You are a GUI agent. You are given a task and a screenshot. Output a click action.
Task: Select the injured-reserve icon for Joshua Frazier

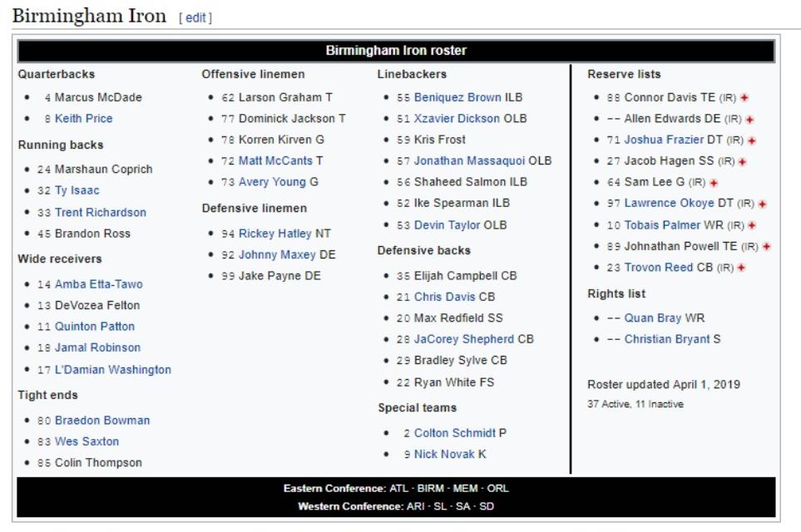coord(751,140)
